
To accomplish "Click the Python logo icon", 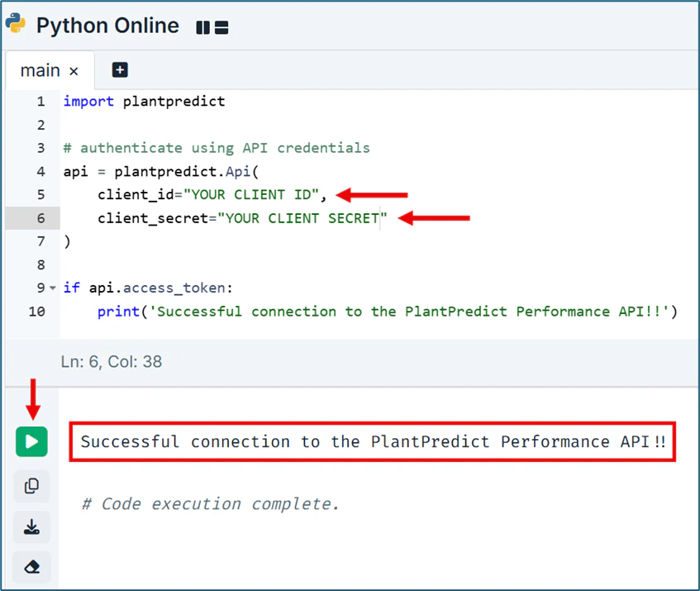I will (16, 23).
